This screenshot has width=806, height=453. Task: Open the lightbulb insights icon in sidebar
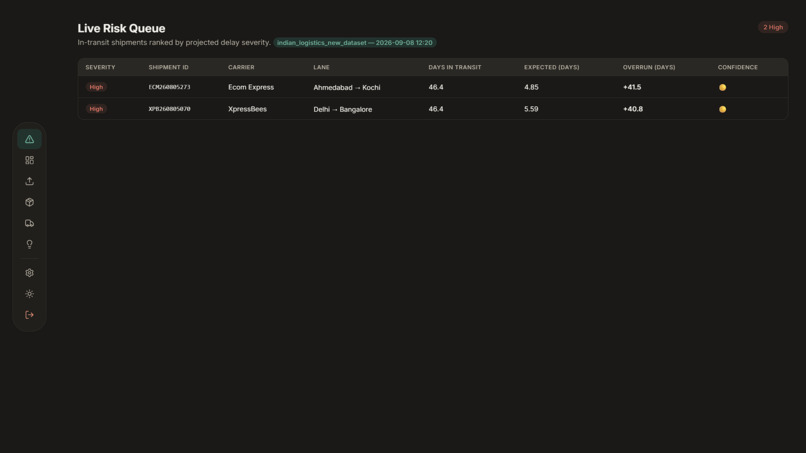click(x=29, y=245)
